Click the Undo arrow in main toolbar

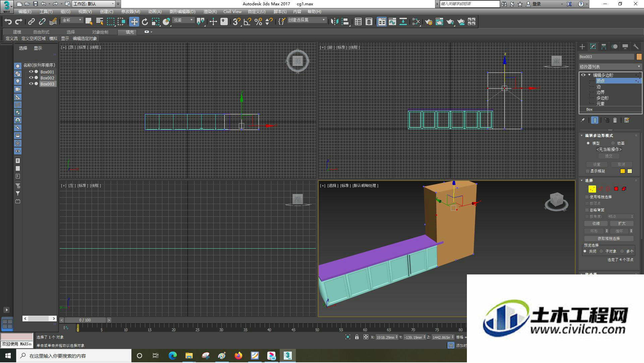point(8,22)
